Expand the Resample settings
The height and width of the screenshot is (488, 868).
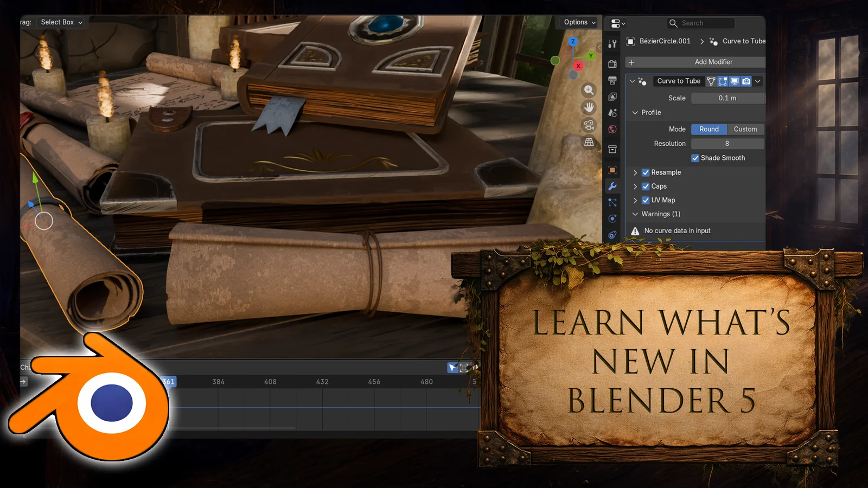click(x=635, y=172)
